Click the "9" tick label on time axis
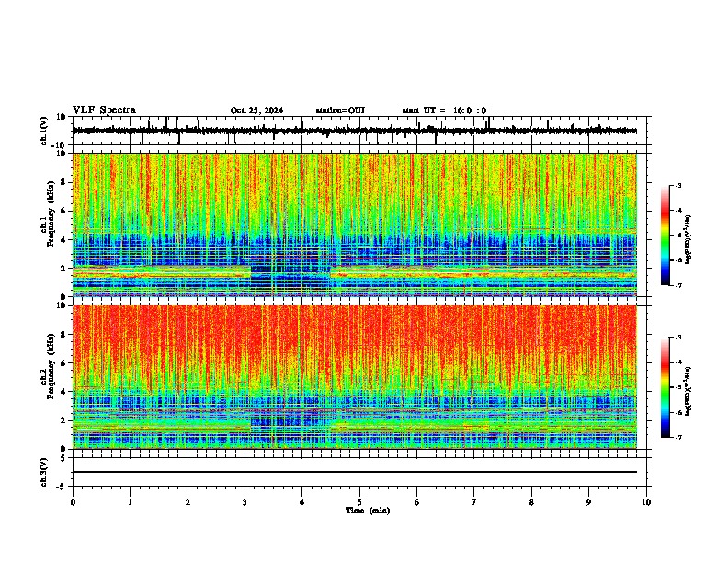The width and height of the screenshot is (728, 563). (x=588, y=502)
